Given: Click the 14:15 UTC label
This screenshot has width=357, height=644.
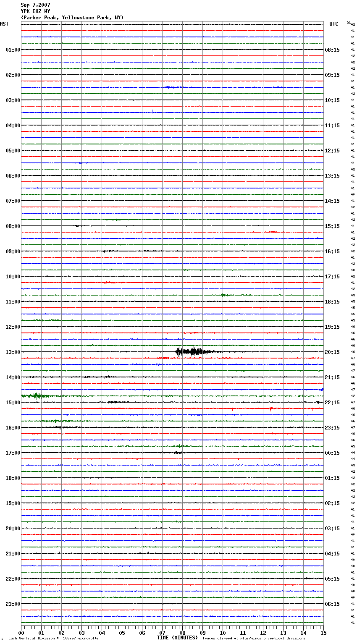Looking at the screenshot, I should tap(332, 201).
